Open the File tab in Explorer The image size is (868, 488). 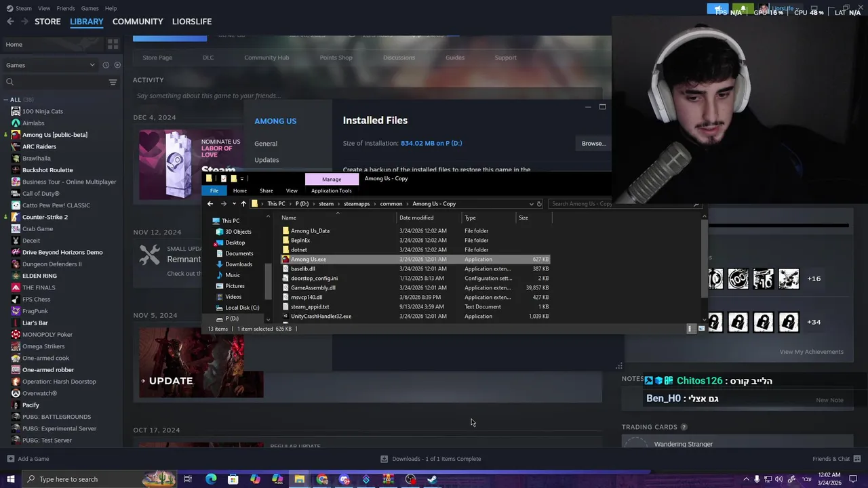coord(214,190)
